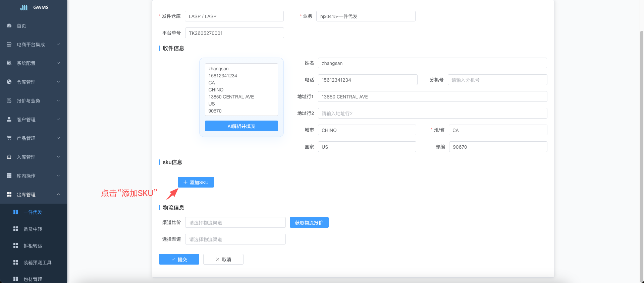The image size is (644, 283).
Task: Click the 出库管理 tiles icon
Action: [9, 194]
